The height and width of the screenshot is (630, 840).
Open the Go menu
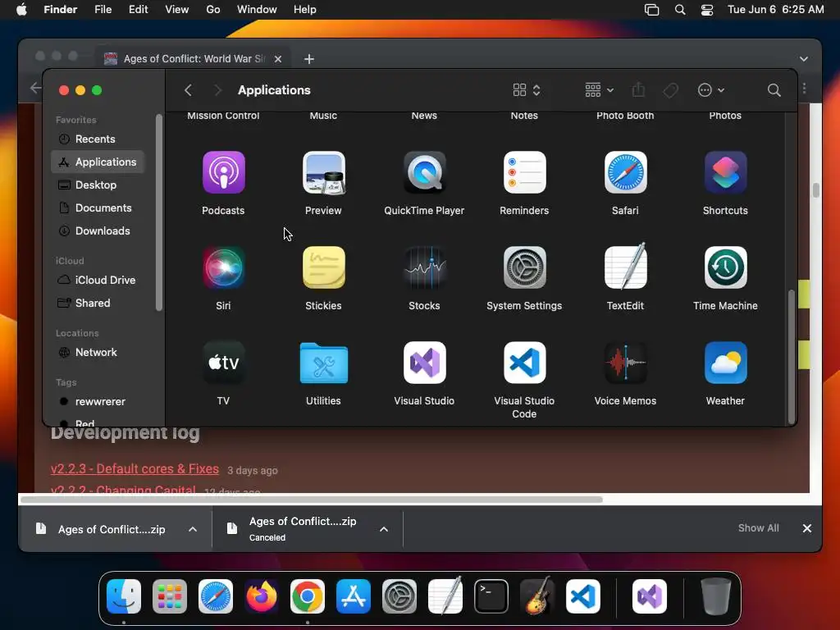pyautogui.click(x=213, y=10)
